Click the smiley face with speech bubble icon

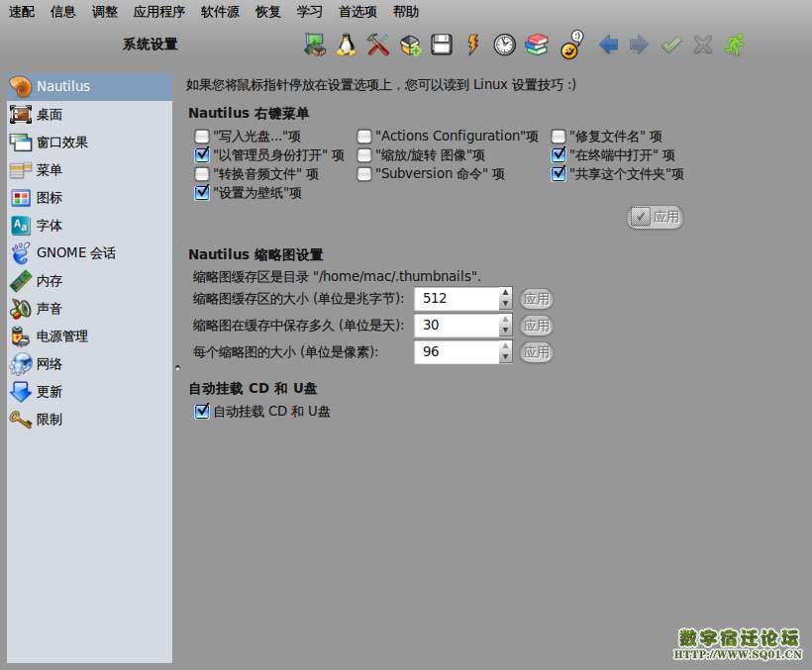[571, 45]
